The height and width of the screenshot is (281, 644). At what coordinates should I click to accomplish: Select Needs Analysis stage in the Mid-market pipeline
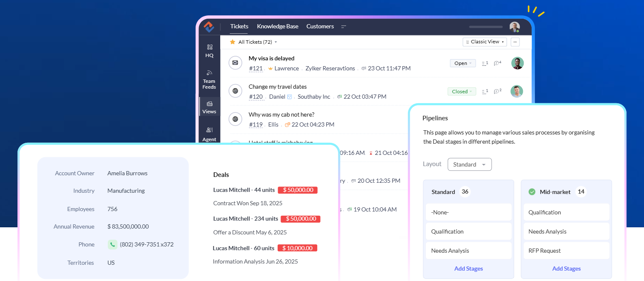567,231
